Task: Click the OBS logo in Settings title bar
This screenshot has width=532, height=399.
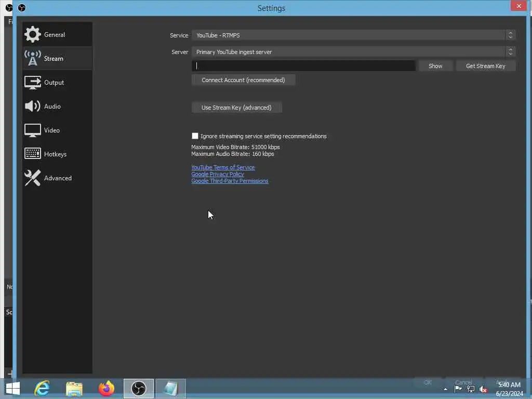Action: (x=22, y=8)
